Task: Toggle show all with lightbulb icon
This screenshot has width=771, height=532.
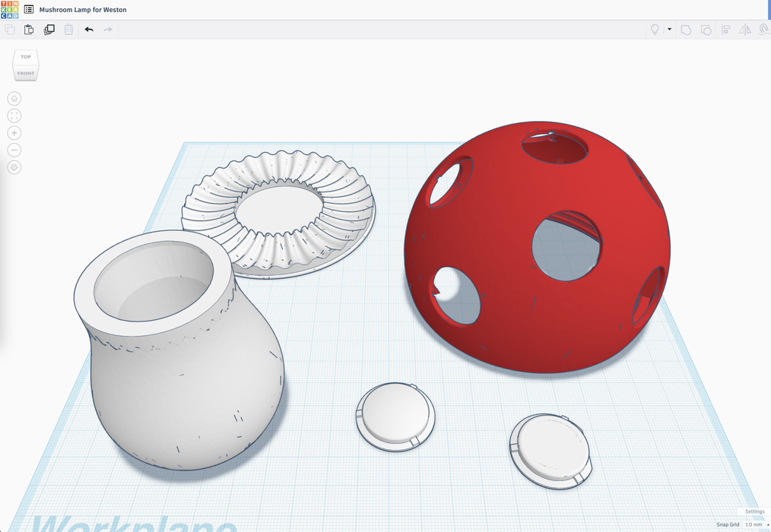Action: (654, 30)
